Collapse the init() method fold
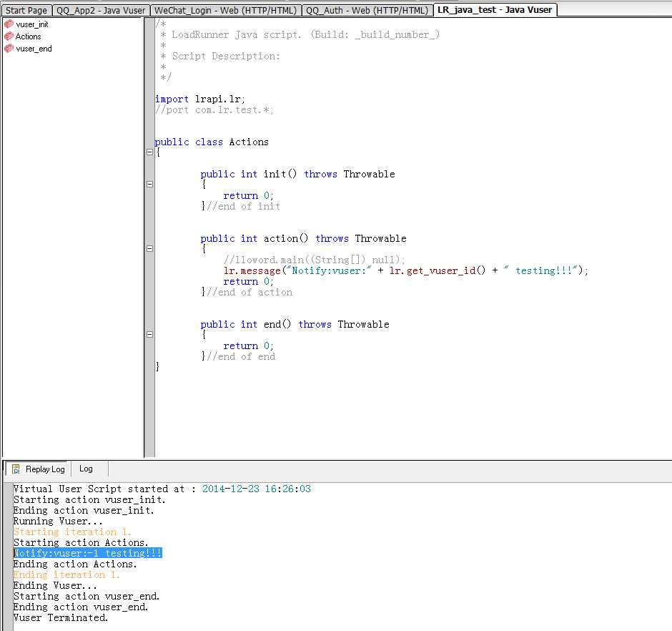Image resolution: width=672 pixels, height=631 pixels. [149, 184]
